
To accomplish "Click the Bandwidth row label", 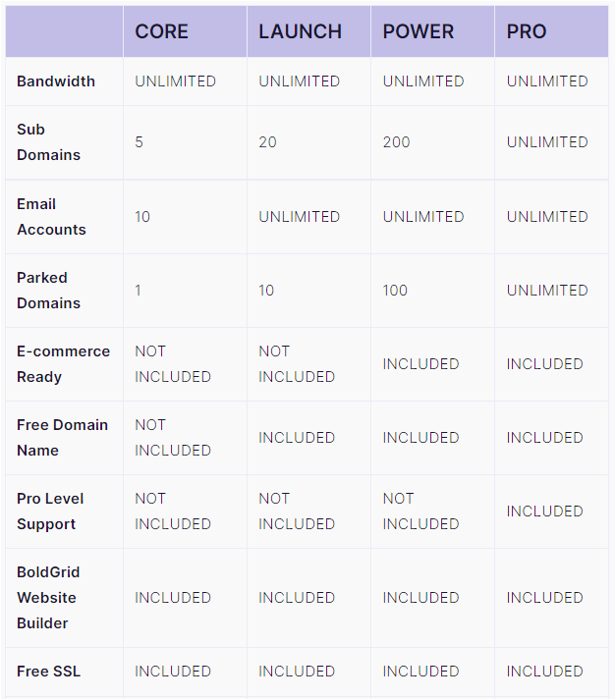I will [56, 81].
